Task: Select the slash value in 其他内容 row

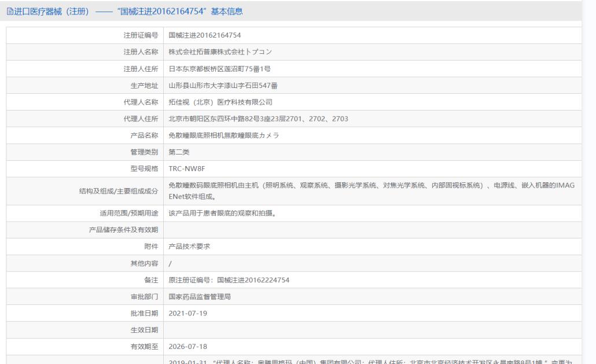Action: point(170,263)
